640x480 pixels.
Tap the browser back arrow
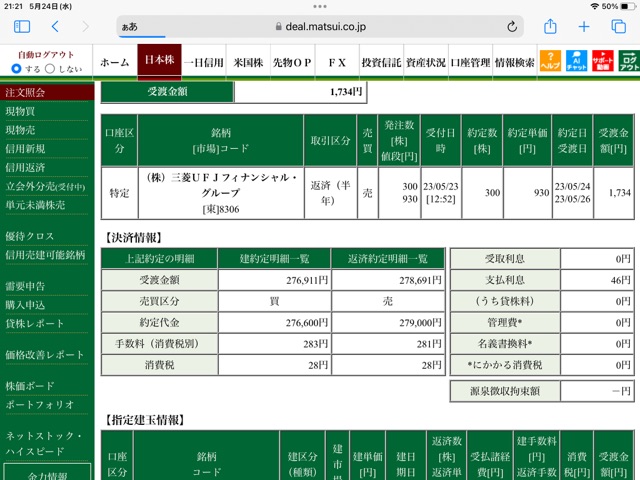point(56,27)
